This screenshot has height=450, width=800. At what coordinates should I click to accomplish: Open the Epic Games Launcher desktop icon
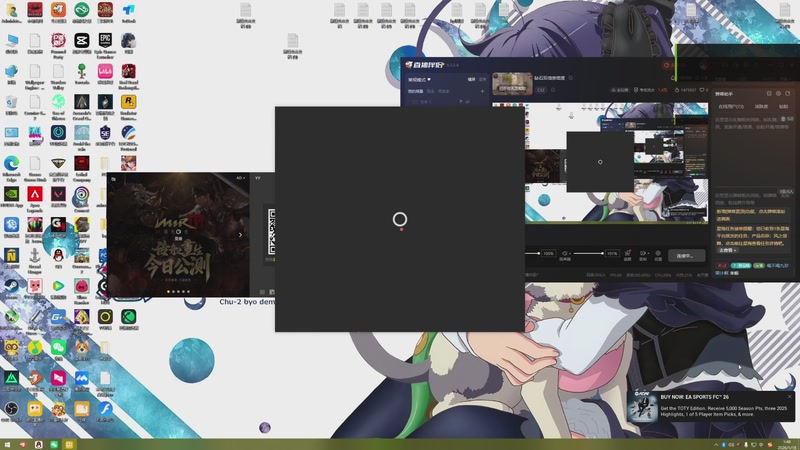click(x=105, y=40)
